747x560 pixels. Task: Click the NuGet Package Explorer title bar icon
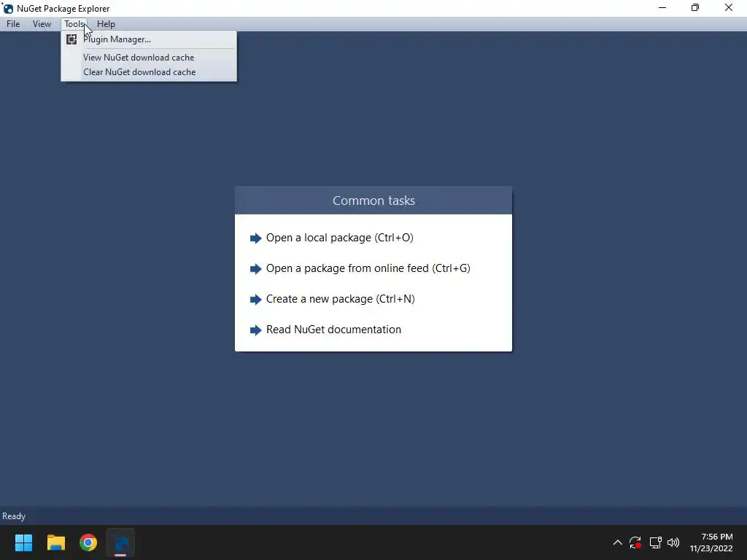pos(8,9)
